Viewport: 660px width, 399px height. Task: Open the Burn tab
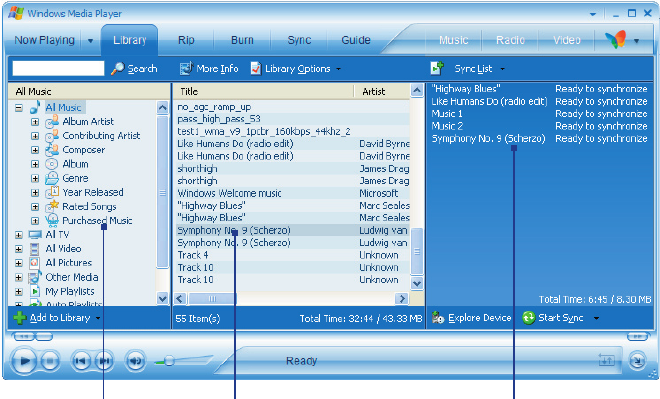(242, 40)
